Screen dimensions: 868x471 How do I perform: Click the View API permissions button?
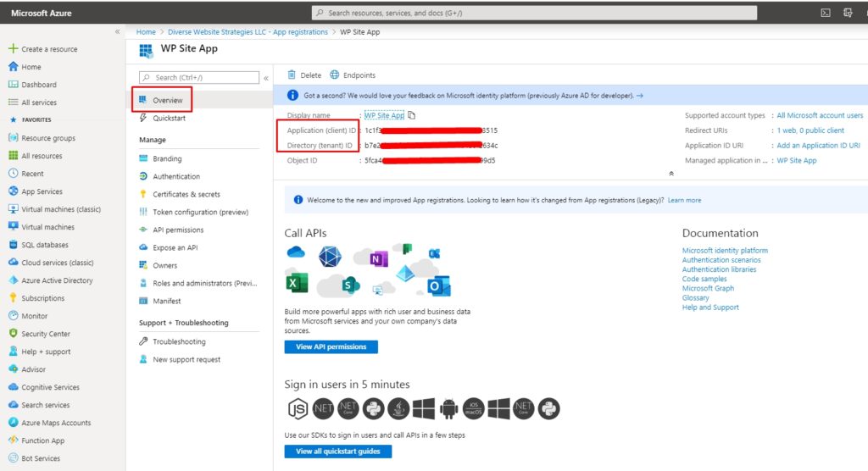[x=331, y=346]
